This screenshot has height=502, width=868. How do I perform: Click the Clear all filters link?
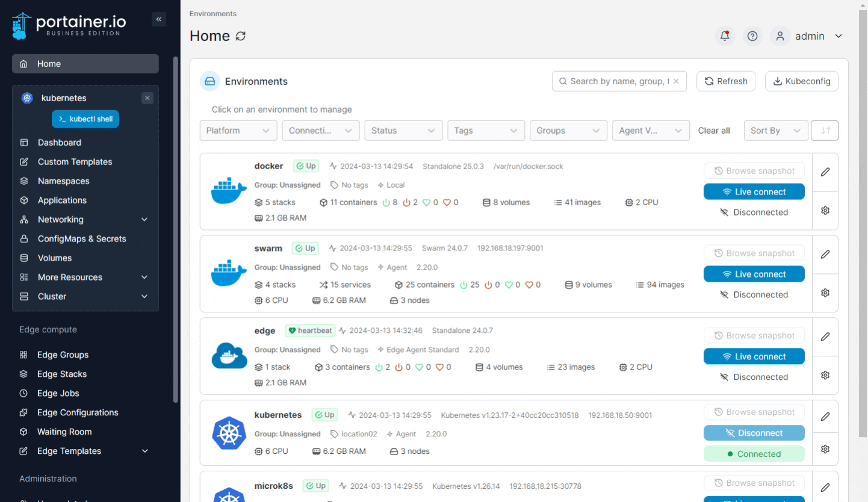point(714,131)
